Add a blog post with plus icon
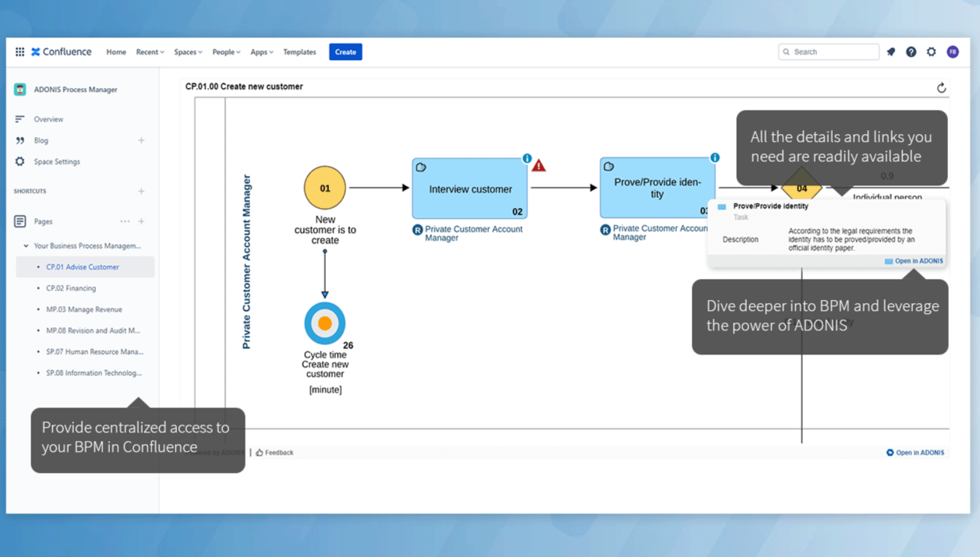The width and height of the screenshot is (980, 557). click(x=141, y=141)
